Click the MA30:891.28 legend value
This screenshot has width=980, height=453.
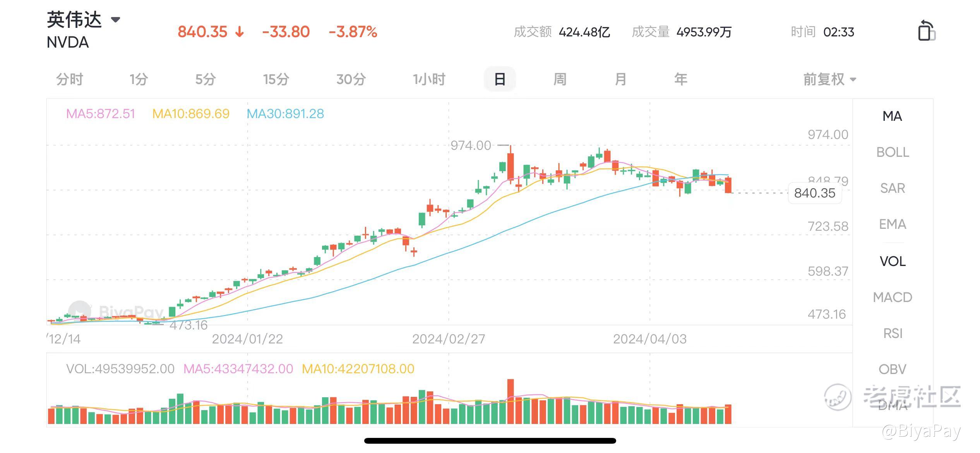(285, 114)
